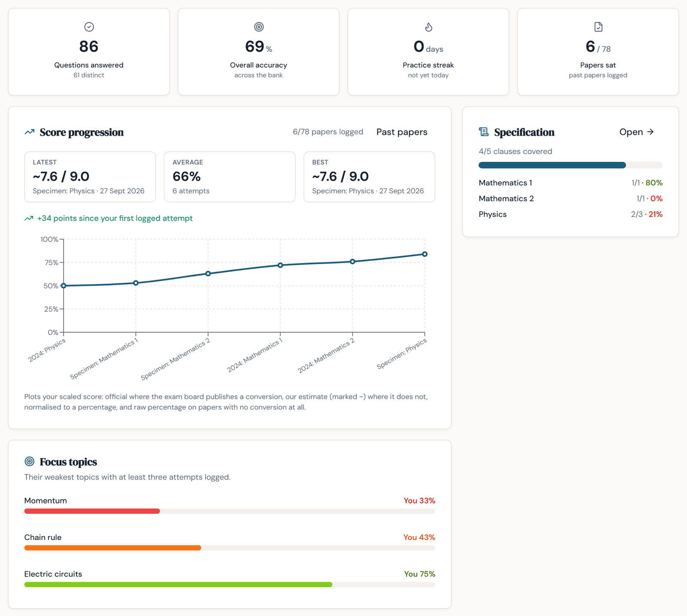Click the 'You 33%' Momentum value

[419, 501]
